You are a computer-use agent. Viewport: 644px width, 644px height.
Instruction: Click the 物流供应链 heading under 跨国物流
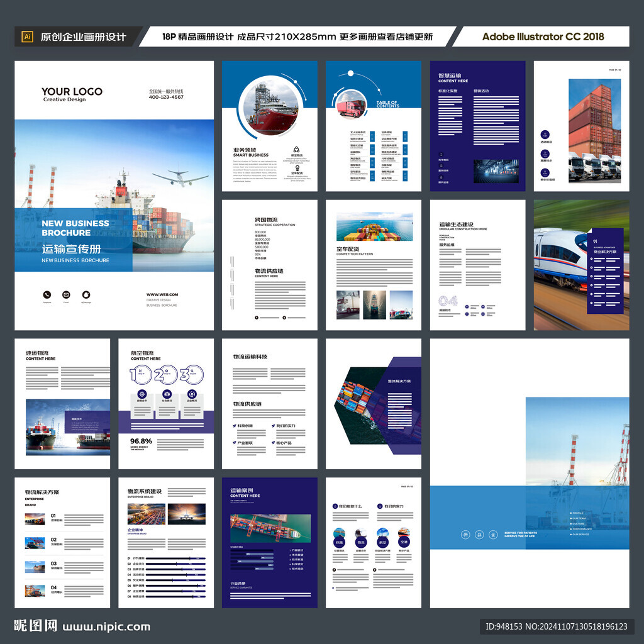click(x=269, y=271)
